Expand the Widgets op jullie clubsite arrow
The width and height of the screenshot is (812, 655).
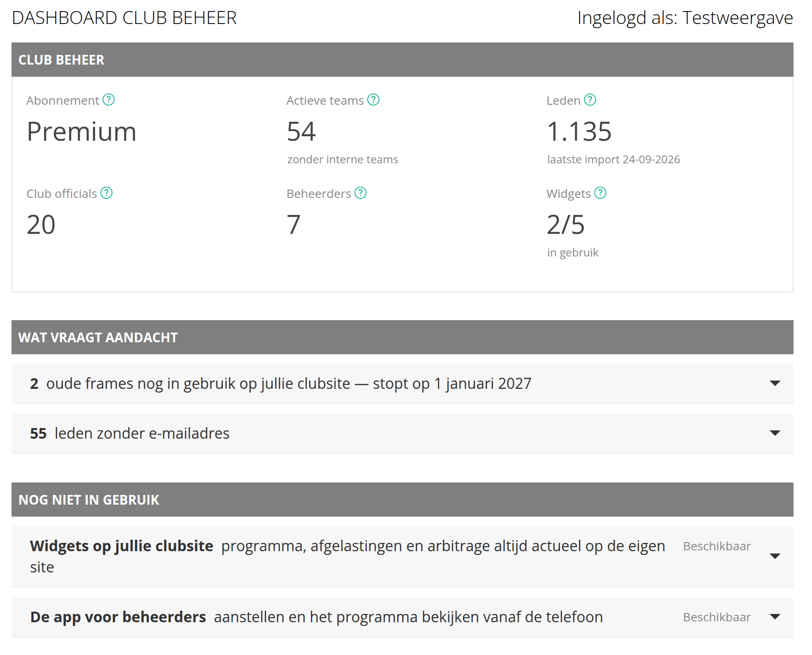[x=775, y=556]
